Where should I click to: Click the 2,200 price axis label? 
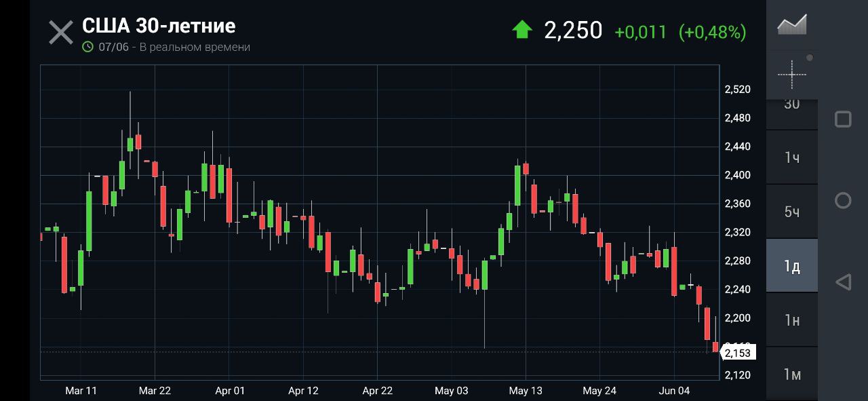point(738,318)
